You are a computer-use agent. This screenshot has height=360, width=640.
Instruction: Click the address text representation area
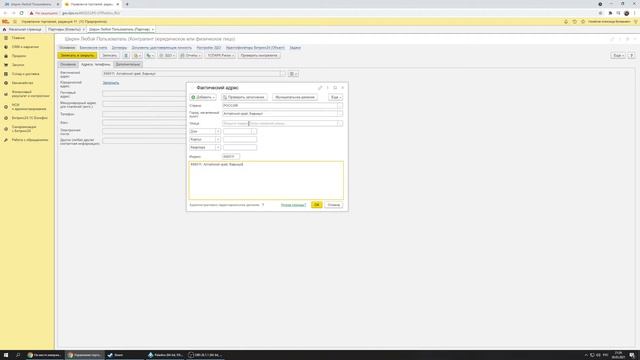pos(266,180)
